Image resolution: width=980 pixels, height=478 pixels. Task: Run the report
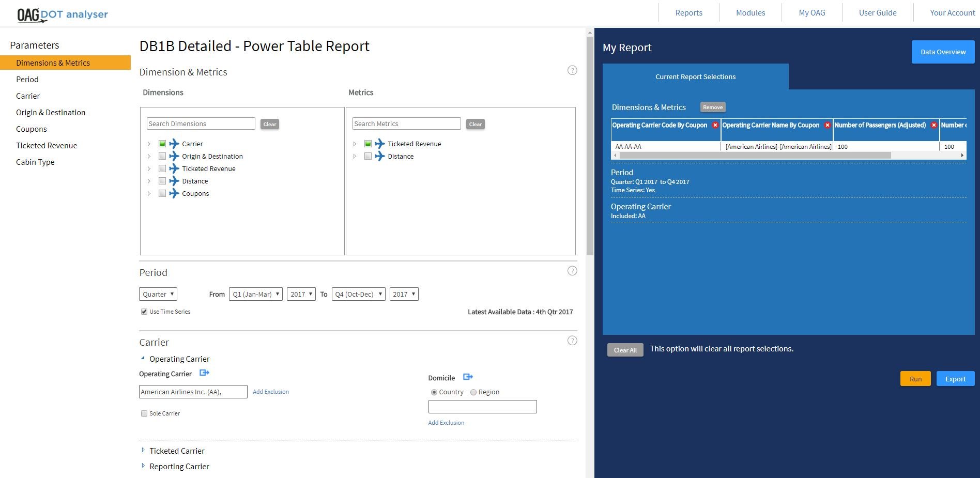pos(915,379)
